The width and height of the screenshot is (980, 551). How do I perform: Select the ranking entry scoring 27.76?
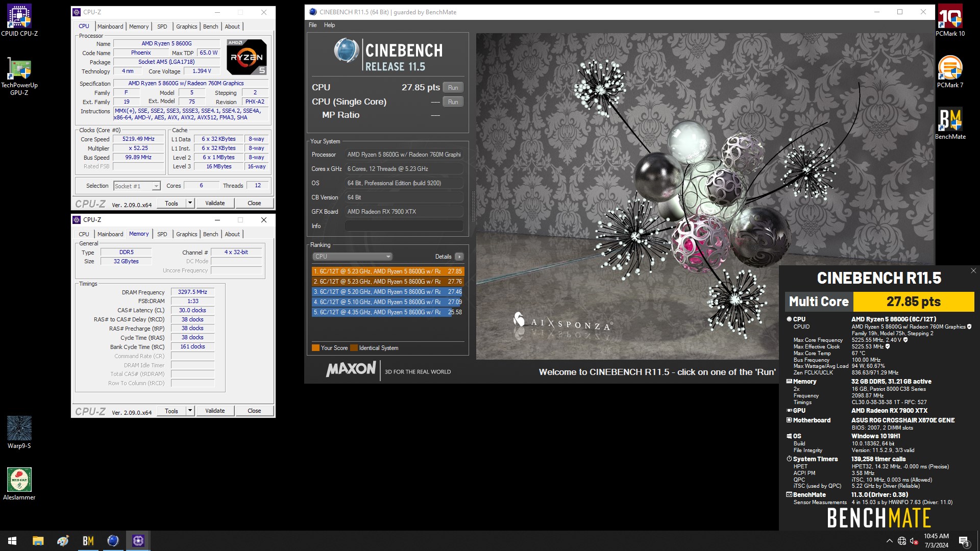[388, 282]
